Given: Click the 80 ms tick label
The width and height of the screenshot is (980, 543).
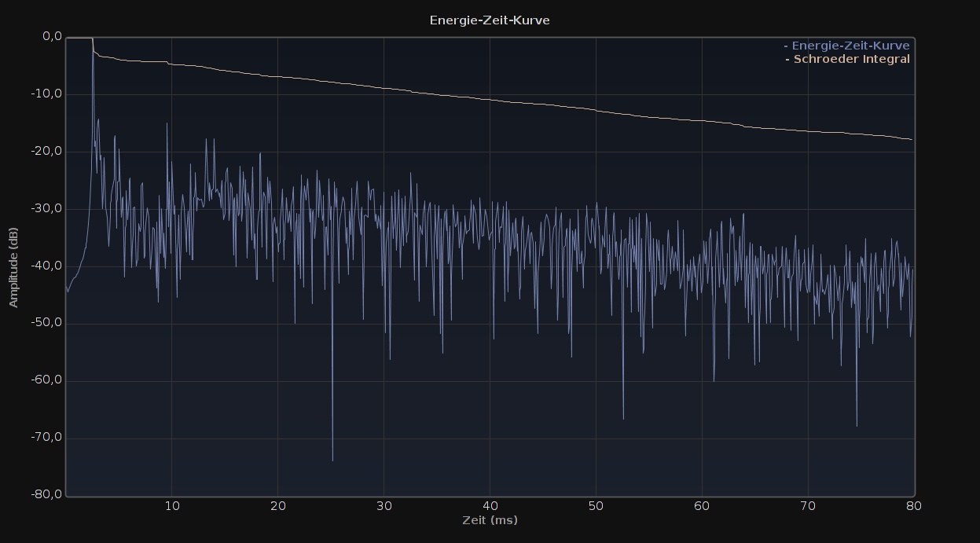Looking at the screenshot, I should tap(913, 506).
